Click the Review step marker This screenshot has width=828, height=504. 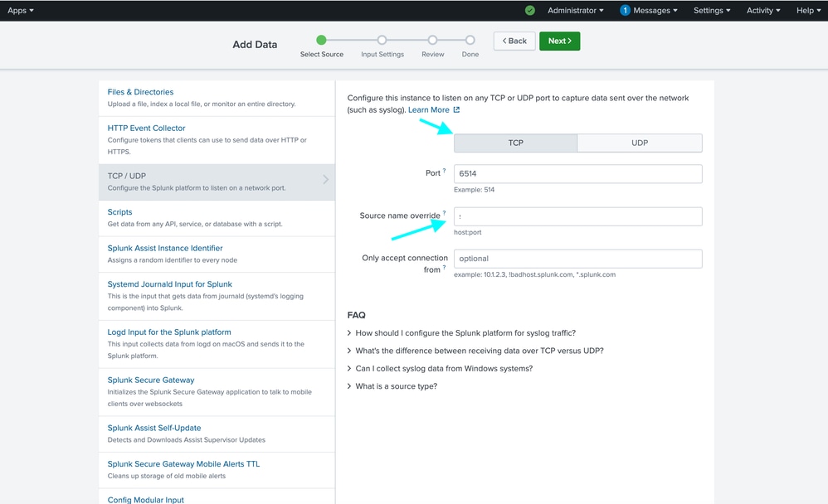(x=432, y=40)
